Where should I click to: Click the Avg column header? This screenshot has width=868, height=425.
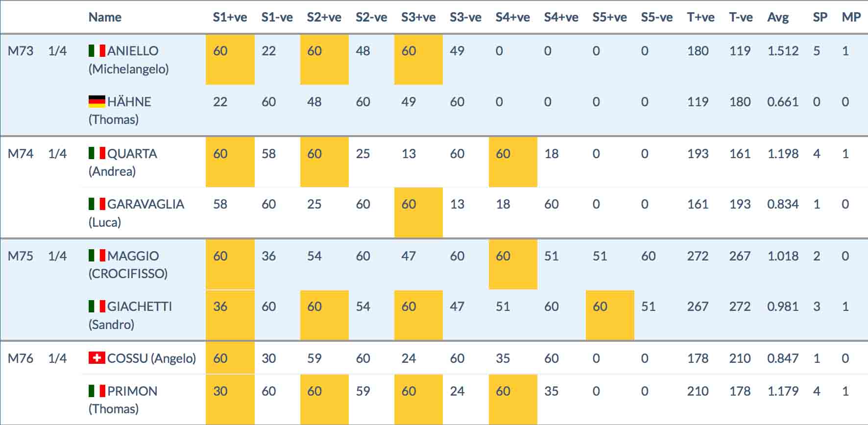[778, 17]
